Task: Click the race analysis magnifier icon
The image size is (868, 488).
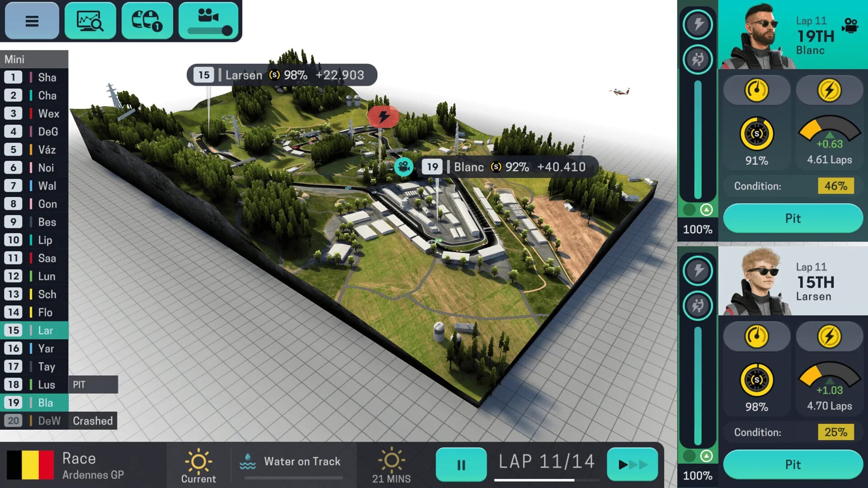Action: (90, 21)
